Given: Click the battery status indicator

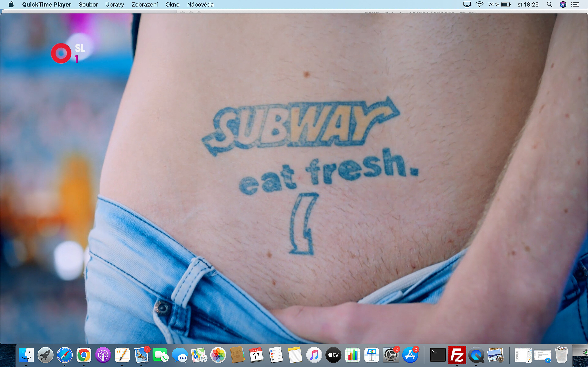Looking at the screenshot, I should pos(506,5).
